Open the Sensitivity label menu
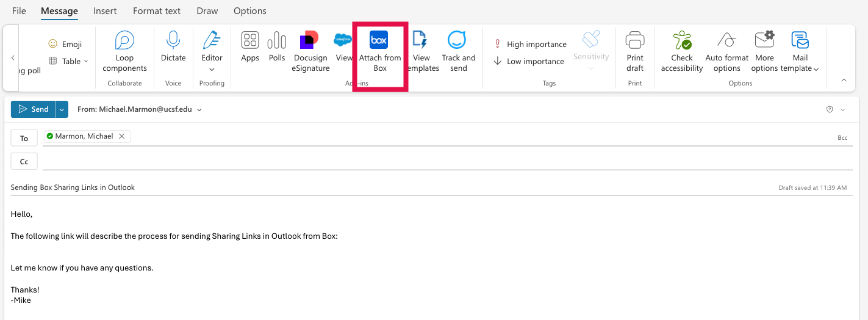This screenshot has width=868, height=320. click(x=591, y=51)
